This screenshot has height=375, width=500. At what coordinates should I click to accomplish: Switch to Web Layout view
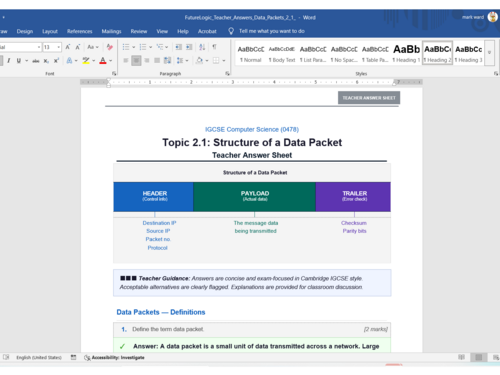click(496, 357)
